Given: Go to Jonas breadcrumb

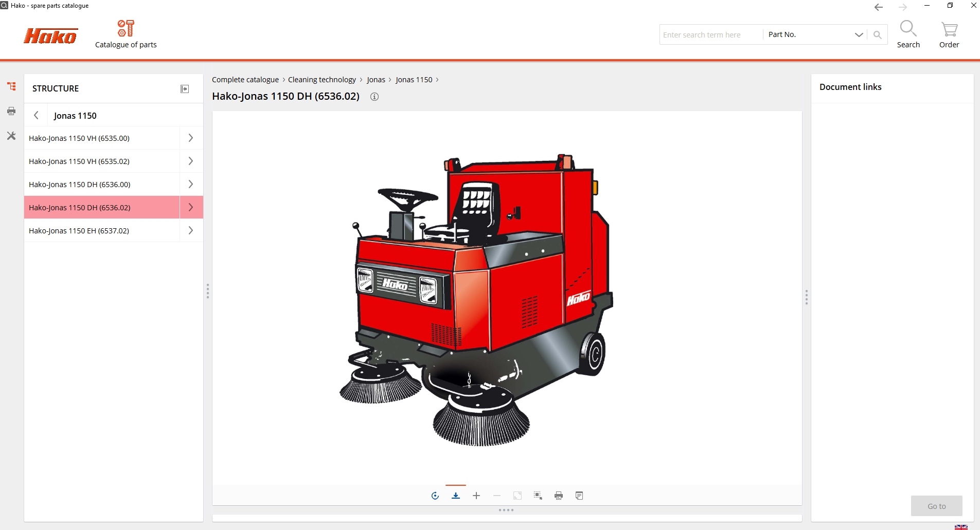Looking at the screenshot, I should (376, 80).
